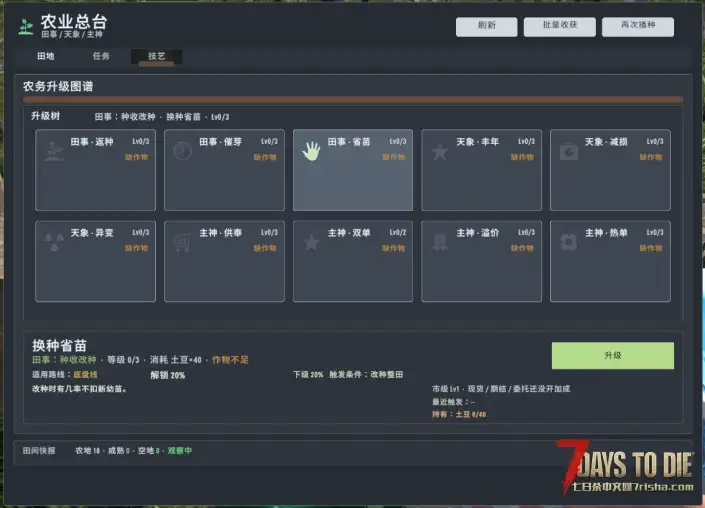The width and height of the screenshot is (705, 508).
Task: Click the 换种省苗 detail heading
Action: (59, 345)
